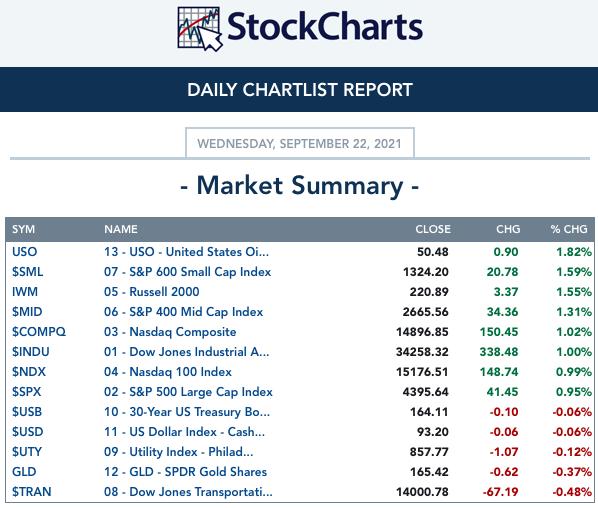Viewport: 598px width, 508px height.
Task: Click the Nasdaq Composite name link
Action: coord(170,332)
